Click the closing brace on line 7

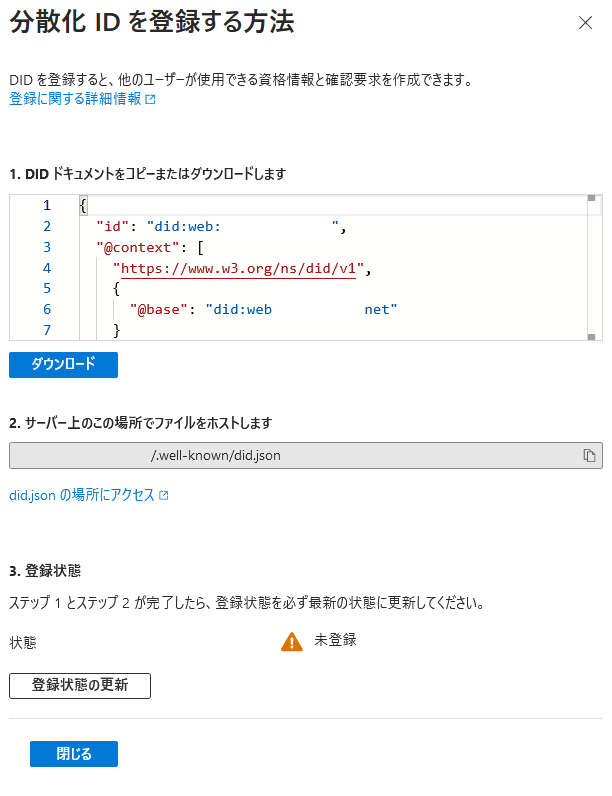(117, 330)
